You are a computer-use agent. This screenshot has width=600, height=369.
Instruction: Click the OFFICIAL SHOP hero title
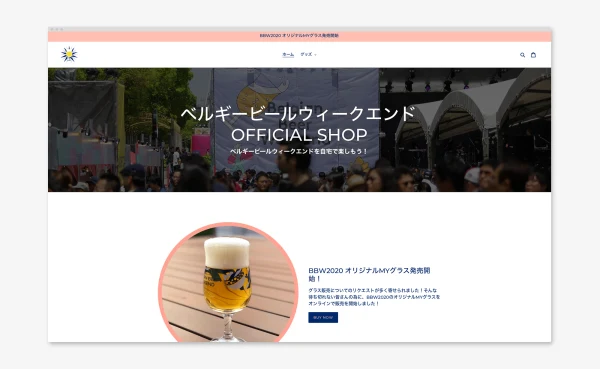tap(299, 135)
